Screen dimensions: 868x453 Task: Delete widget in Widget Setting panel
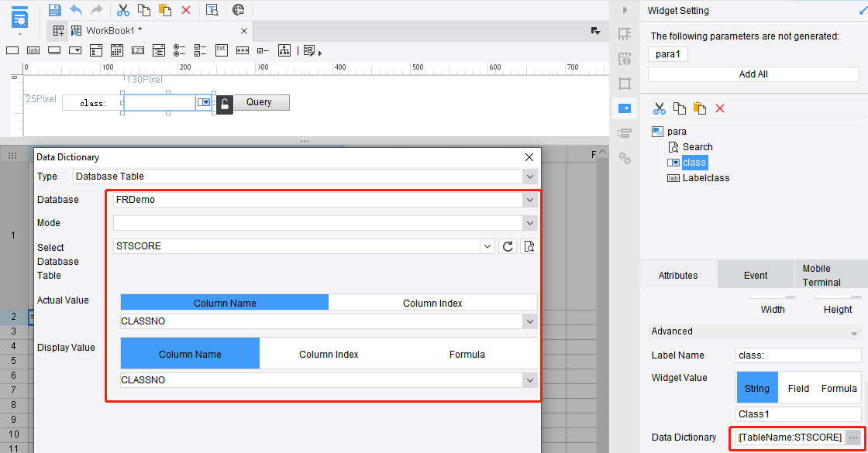(x=720, y=108)
